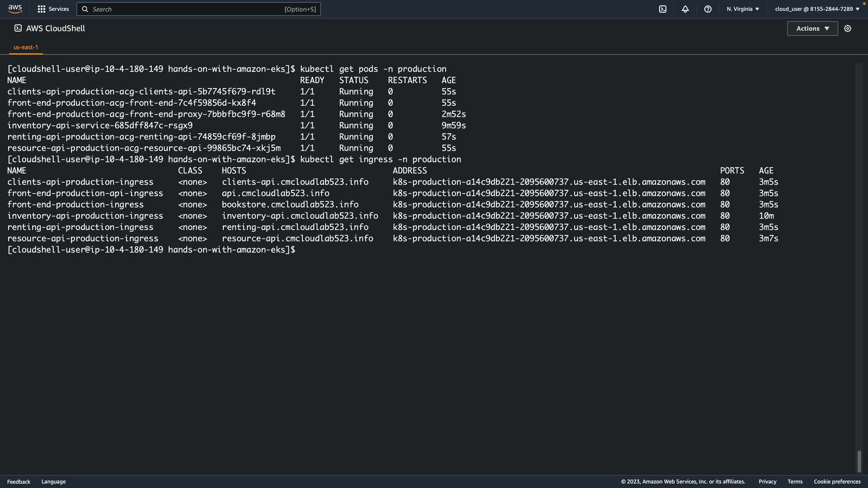Open the Services grid menu

(42, 9)
